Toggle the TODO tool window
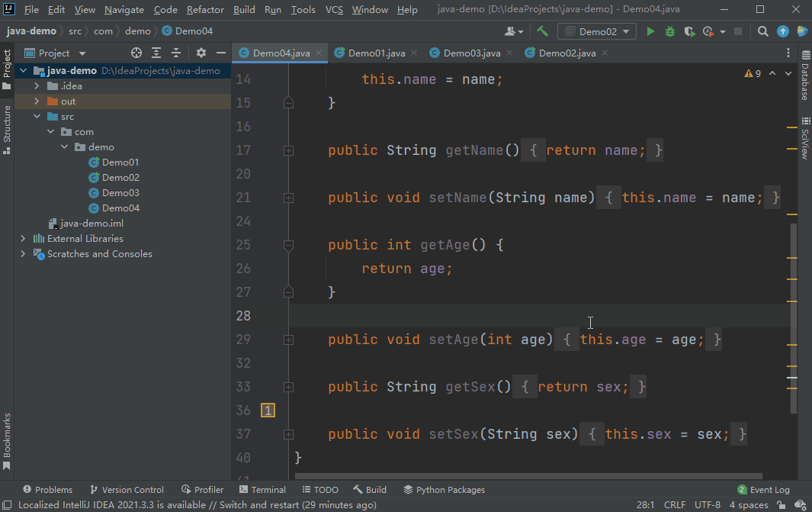Screen dimensions: 812x512 319,489
